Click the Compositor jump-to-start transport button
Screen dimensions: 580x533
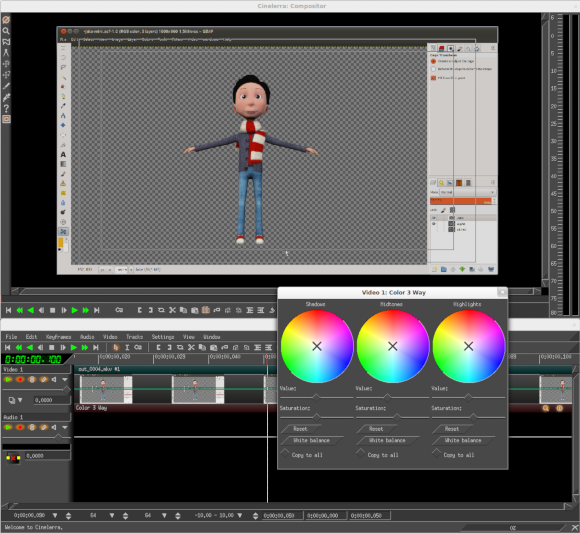(8, 310)
